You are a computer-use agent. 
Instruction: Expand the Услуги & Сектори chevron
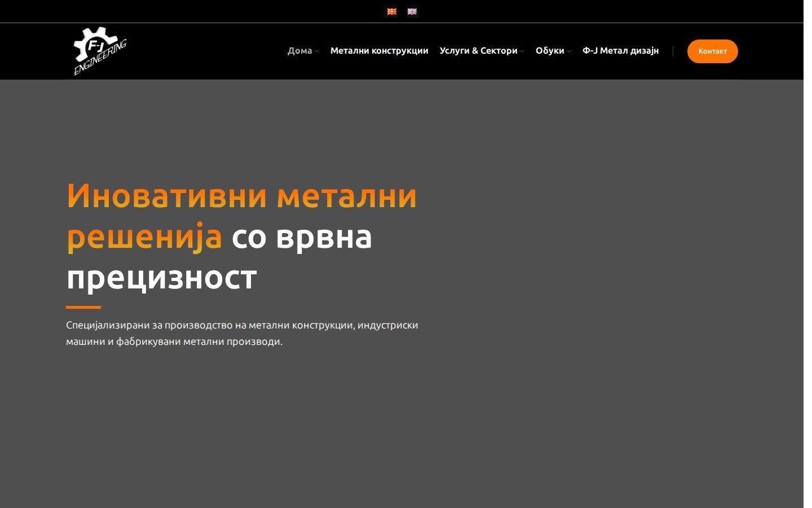[x=522, y=51]
